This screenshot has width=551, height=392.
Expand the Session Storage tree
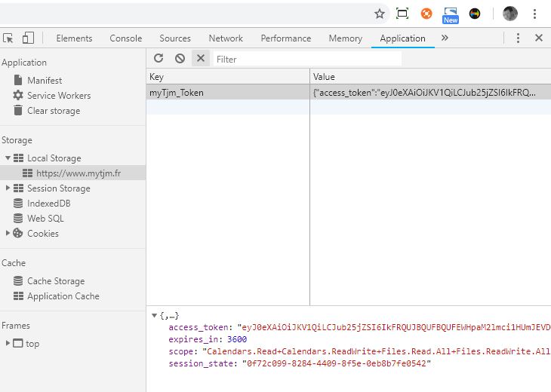click(x=8, y=188)
